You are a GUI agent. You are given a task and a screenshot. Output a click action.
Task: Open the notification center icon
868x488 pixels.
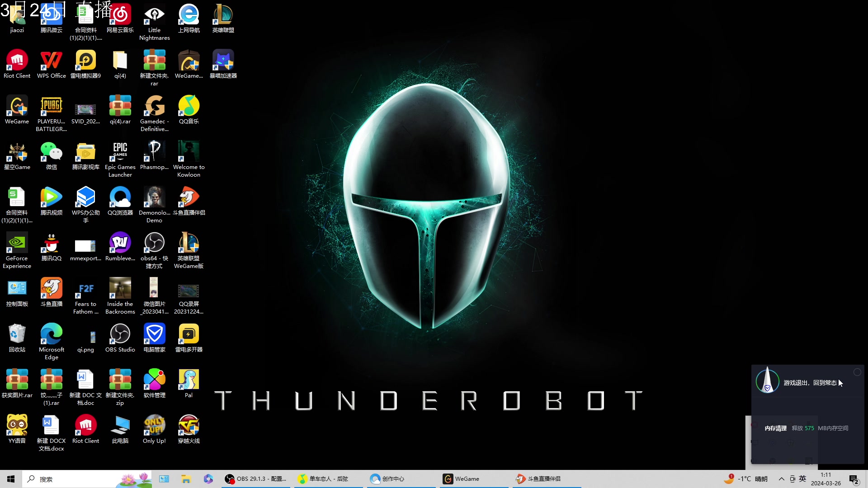pyautogui.click(x=854, y=479)
